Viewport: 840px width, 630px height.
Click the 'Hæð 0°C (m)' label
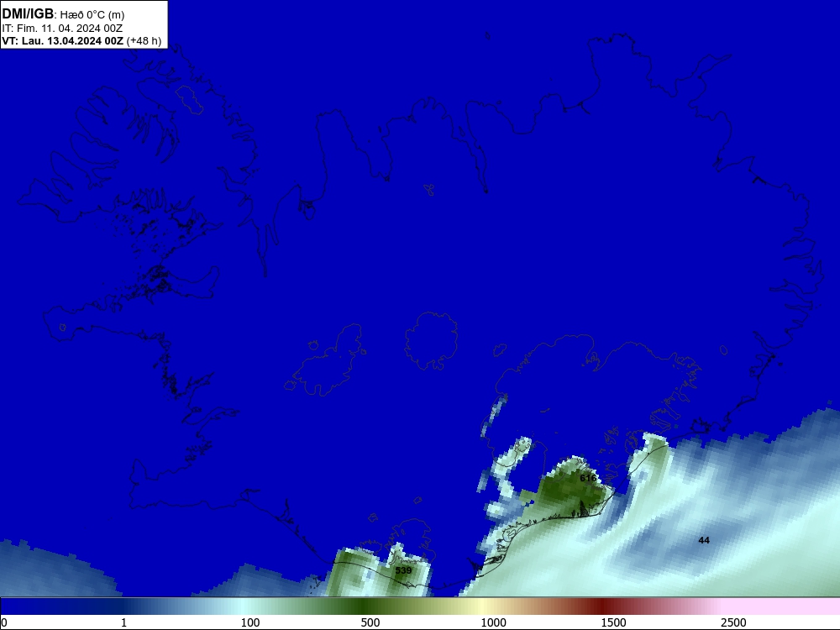coord(92,15)
